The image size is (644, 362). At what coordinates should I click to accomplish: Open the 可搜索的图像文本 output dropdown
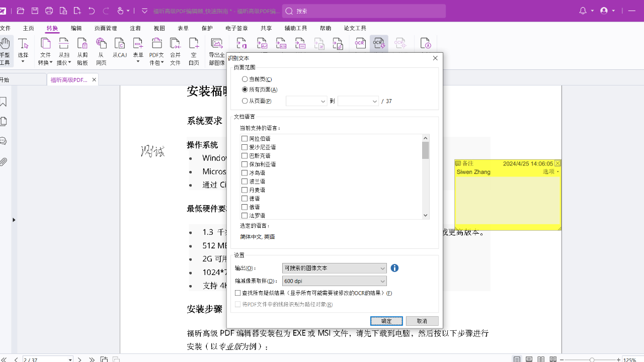point(382,268)
